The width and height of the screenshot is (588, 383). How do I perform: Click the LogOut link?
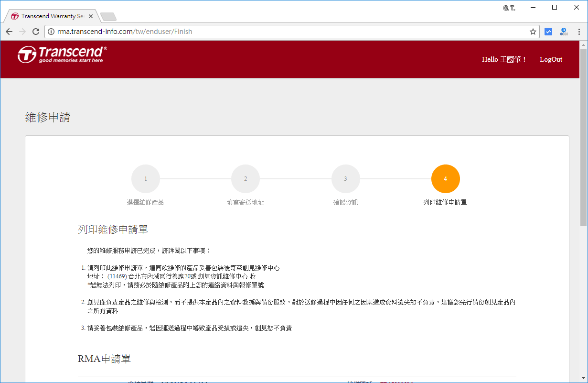pos(550,59)
